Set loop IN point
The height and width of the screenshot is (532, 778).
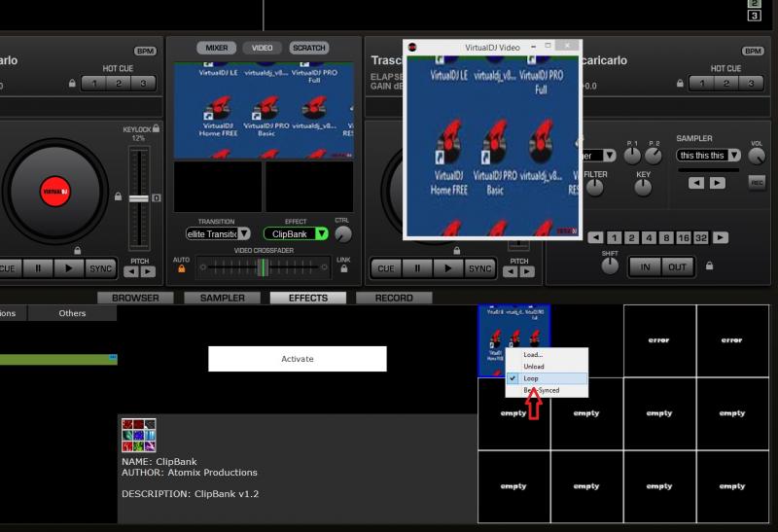[645, 267]
